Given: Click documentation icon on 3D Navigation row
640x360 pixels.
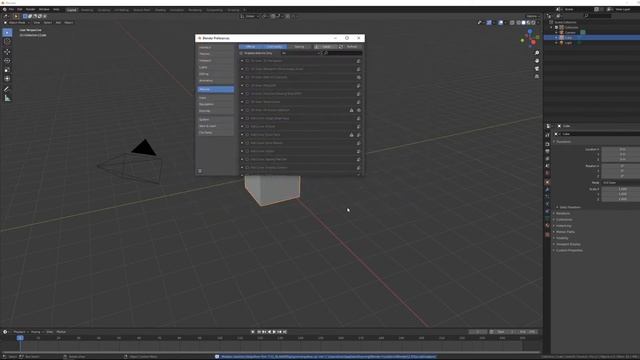Looking at the screenshot, I should tap(358, 61).
